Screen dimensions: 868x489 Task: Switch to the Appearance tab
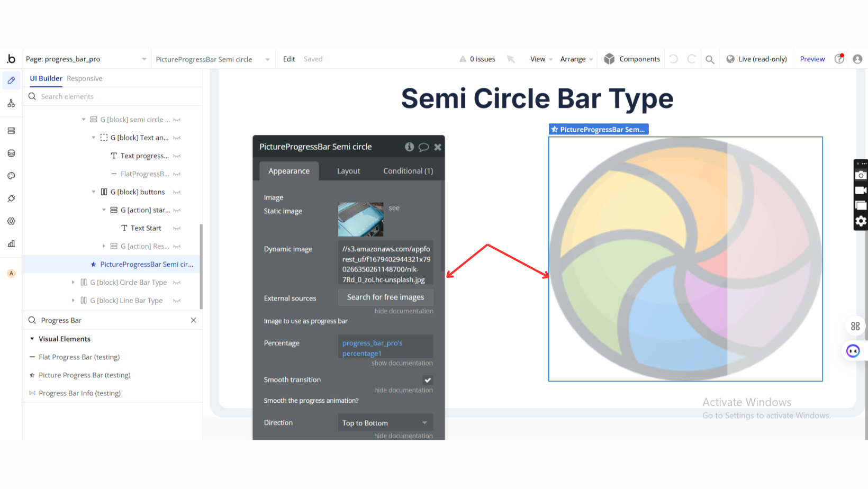(x=289, y=171)
